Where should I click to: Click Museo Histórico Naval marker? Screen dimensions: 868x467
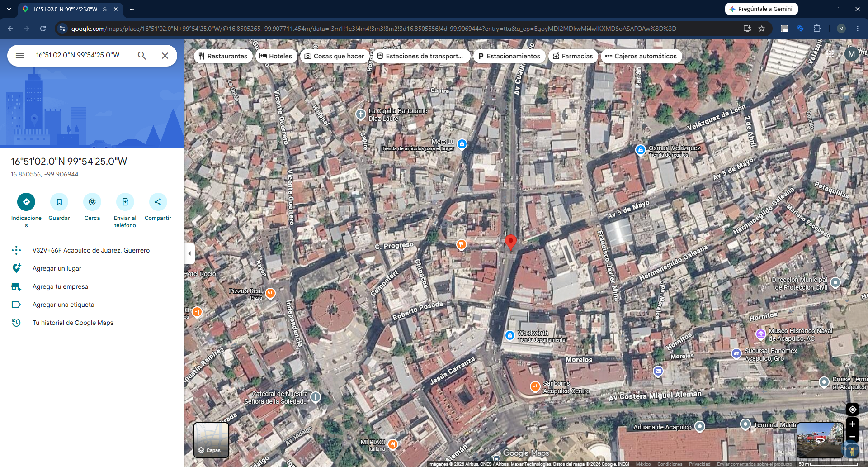[761, 334]
